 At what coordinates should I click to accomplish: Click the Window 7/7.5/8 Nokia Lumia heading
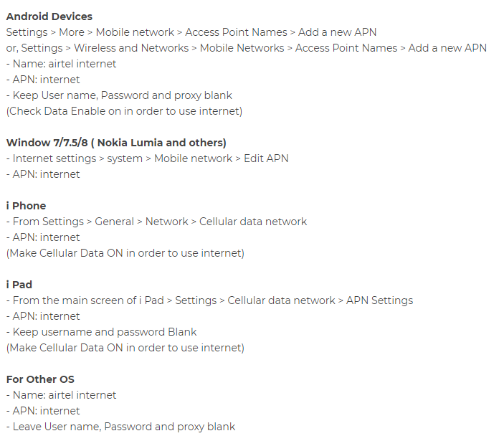[x=116, y=143]
